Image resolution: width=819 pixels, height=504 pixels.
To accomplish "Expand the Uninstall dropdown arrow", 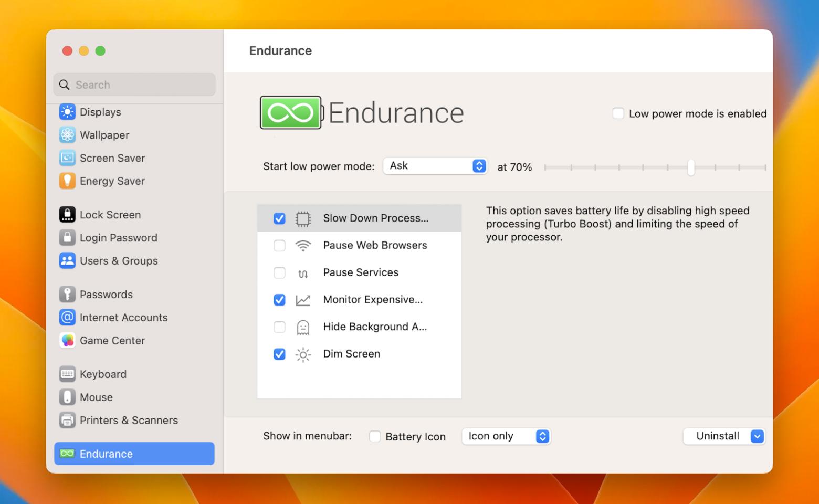I will pyautogui.click(x=757, y=436).
